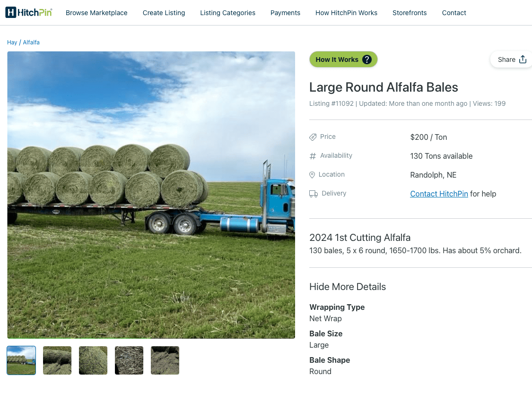Image resolution: width=532 pixels, height=393 pixels.
Task: Select the second hay bale thumbnail
Action: [57, 360]
